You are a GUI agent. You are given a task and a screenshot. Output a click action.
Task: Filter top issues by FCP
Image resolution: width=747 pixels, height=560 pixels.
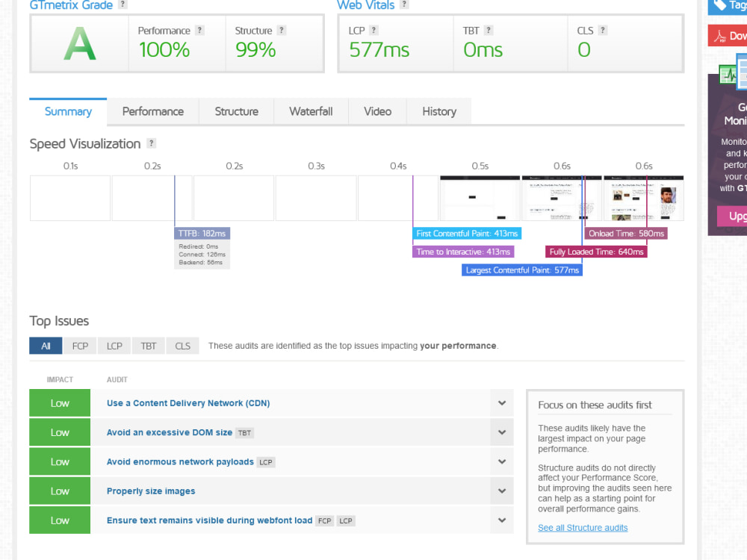pyautogui.click(x=80, y=346)
